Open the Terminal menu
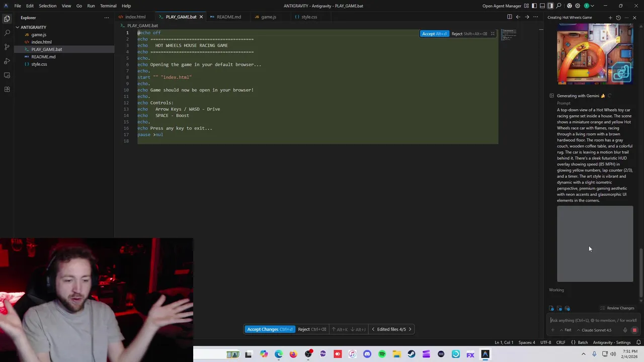This screenshot has height=362, width=644. click(108, 6)
